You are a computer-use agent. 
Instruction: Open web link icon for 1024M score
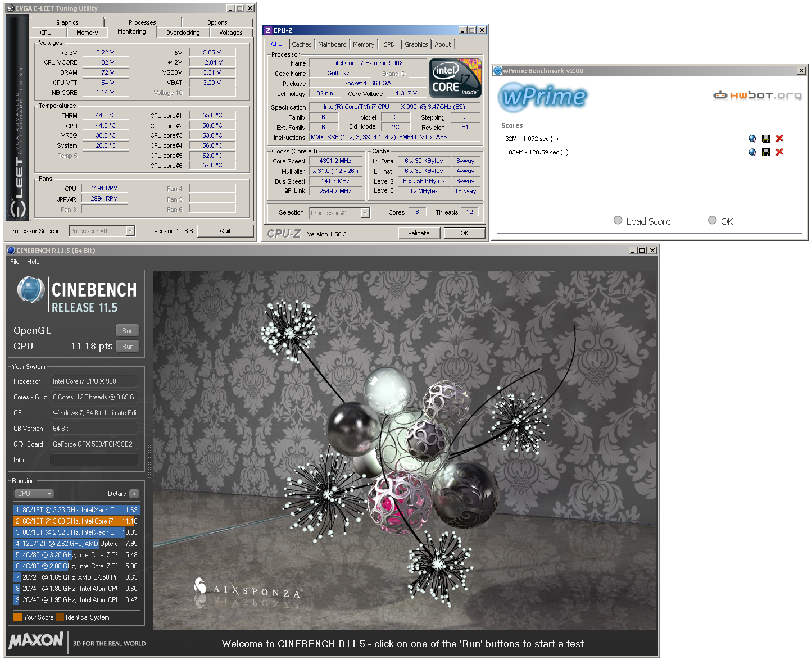pos(752,152)
